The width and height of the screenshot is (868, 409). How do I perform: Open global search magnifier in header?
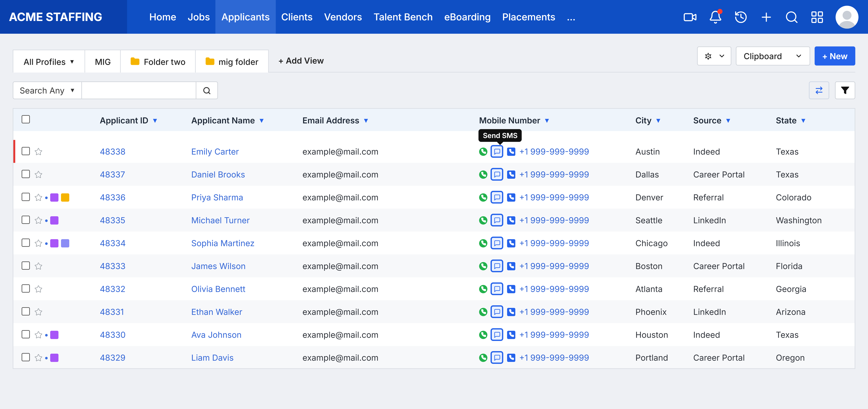tap(792, 17)
